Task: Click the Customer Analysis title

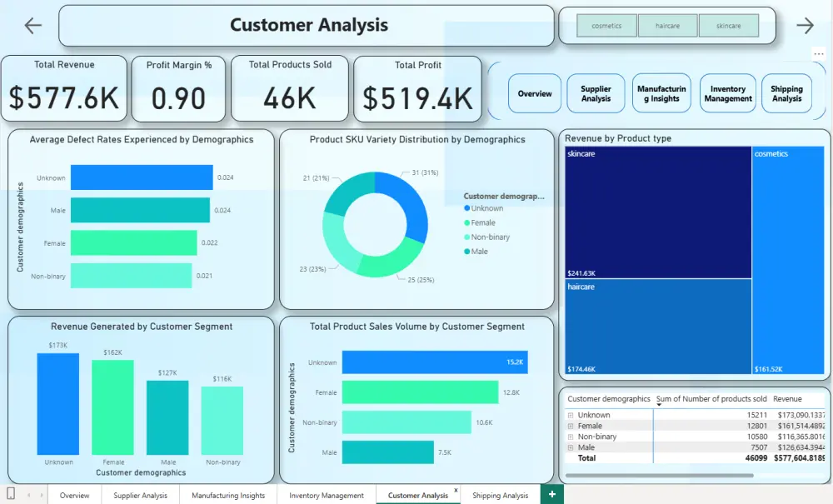Action: [x=309, y=25]
